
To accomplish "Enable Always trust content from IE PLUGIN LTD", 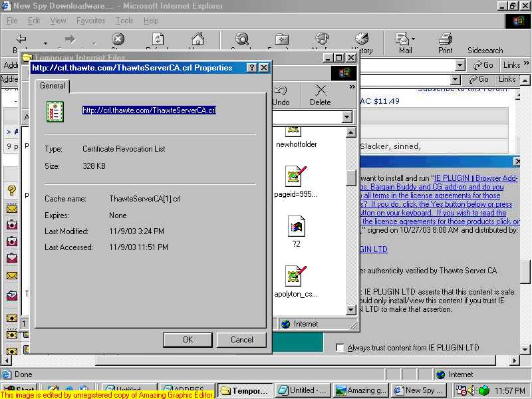I will [x=340, y=348].
